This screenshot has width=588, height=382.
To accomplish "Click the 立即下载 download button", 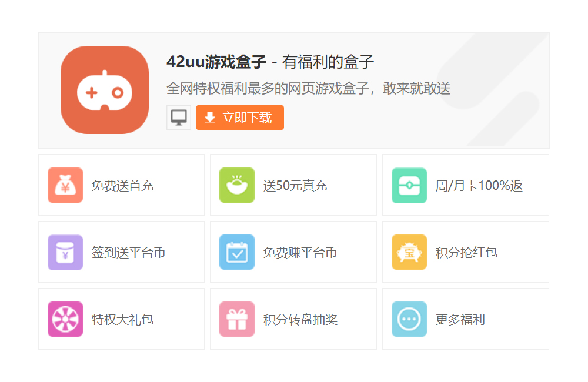I will pyautogui.click(x=240, y=118).
